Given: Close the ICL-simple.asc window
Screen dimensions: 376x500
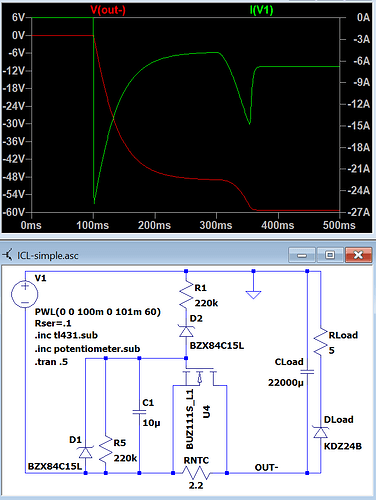Looking at the screenshot, I should click(x=358, y=255).
